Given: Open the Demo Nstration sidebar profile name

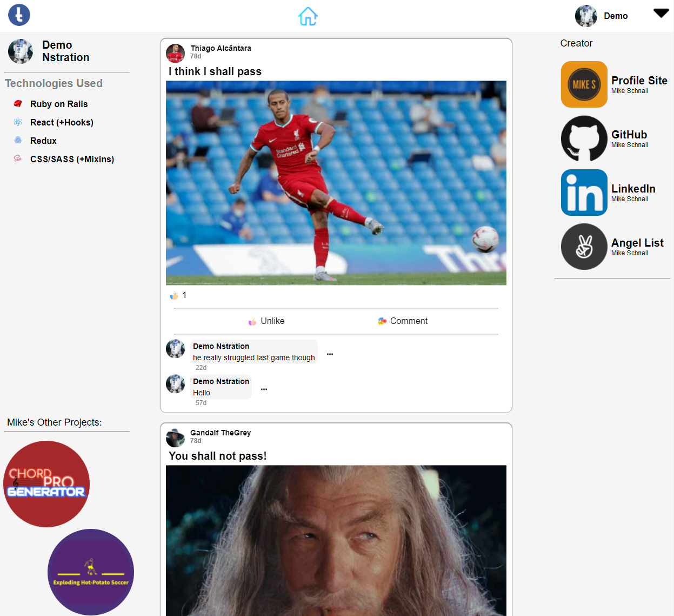Looking at the screenshot, I should click(66, 51).
